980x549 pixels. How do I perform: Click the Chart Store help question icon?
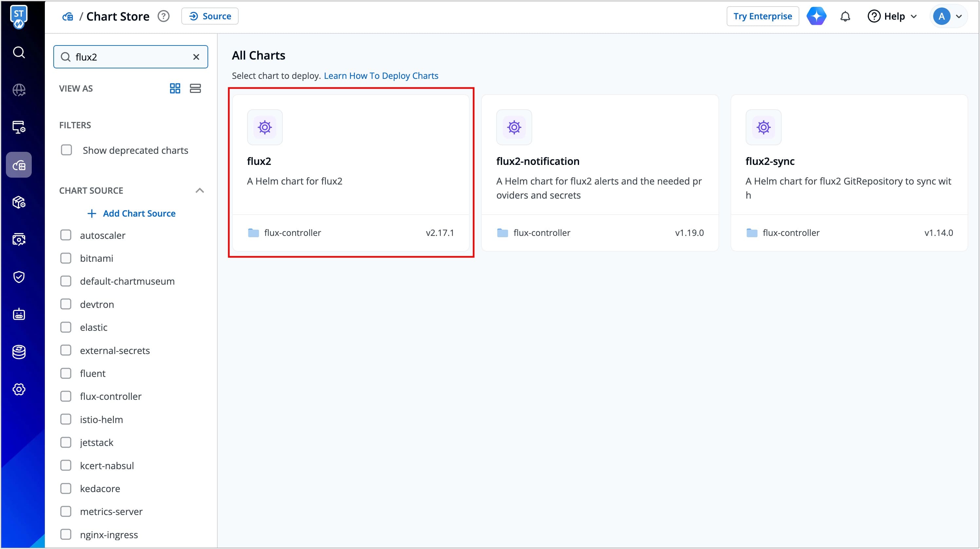164,16
